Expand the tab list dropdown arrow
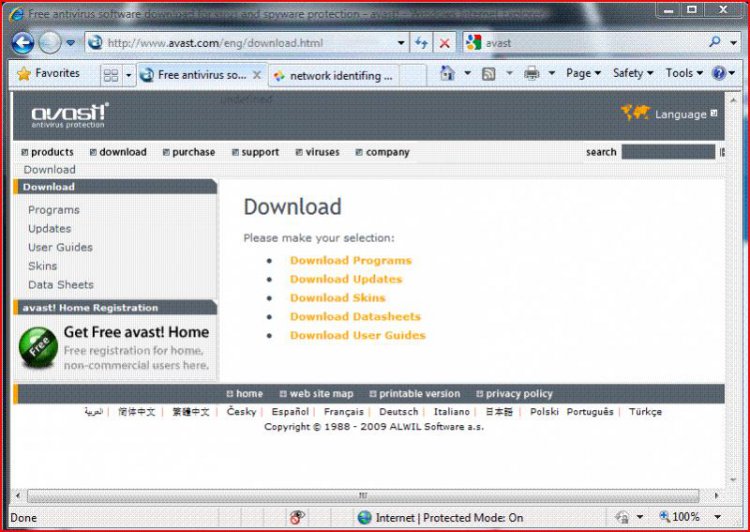Screen dimensions: 750x532 [128, 75]
